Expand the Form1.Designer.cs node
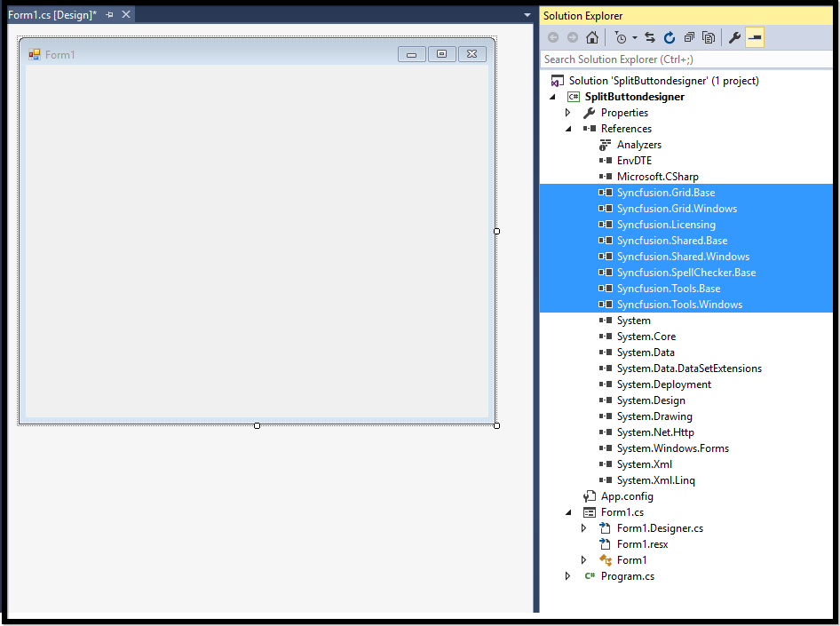840x626 pixels. (584, 528)
